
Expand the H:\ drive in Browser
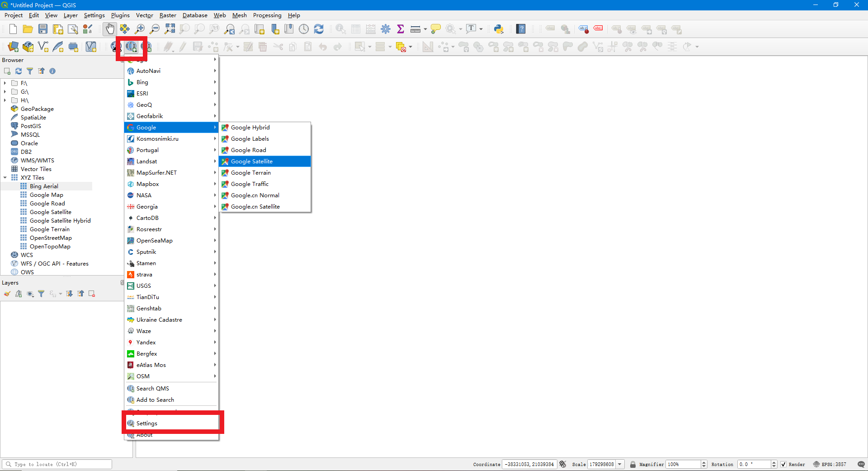(x=5, y=100)
